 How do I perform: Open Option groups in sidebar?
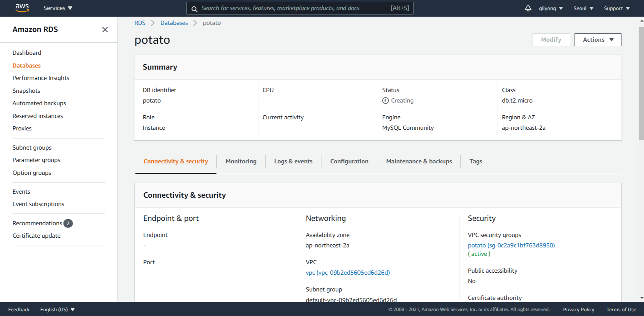32,173
